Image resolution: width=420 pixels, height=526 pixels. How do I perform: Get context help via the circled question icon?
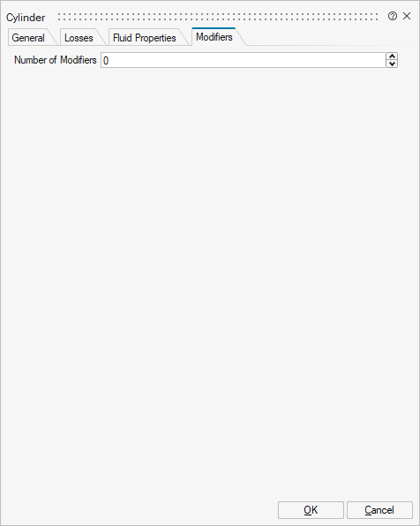(392, 16)
